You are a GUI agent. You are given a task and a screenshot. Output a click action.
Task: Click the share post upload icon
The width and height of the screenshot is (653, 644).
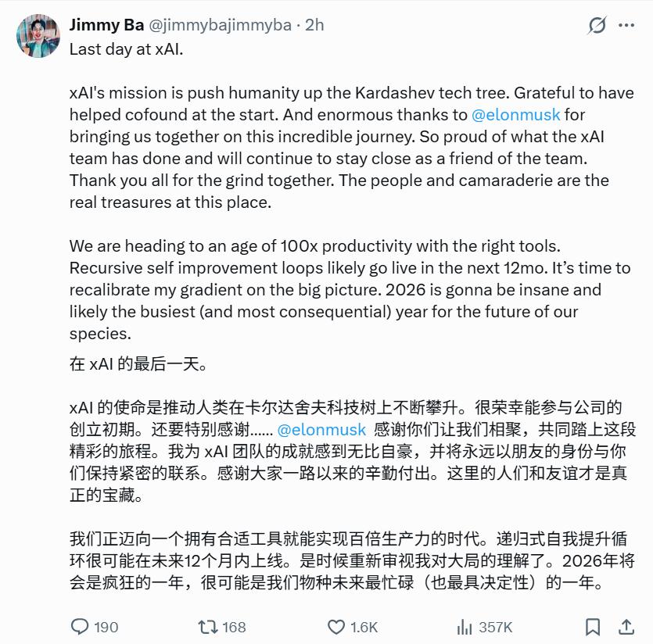626,626
